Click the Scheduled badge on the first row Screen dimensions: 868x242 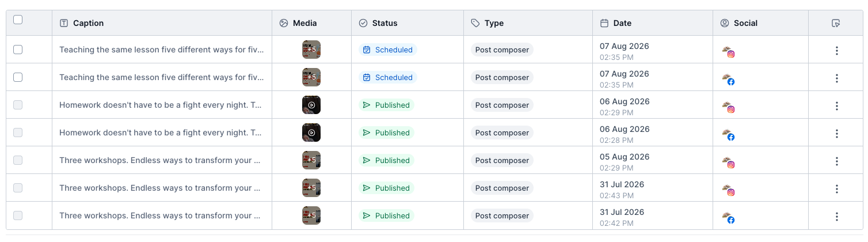coord(387,50)
